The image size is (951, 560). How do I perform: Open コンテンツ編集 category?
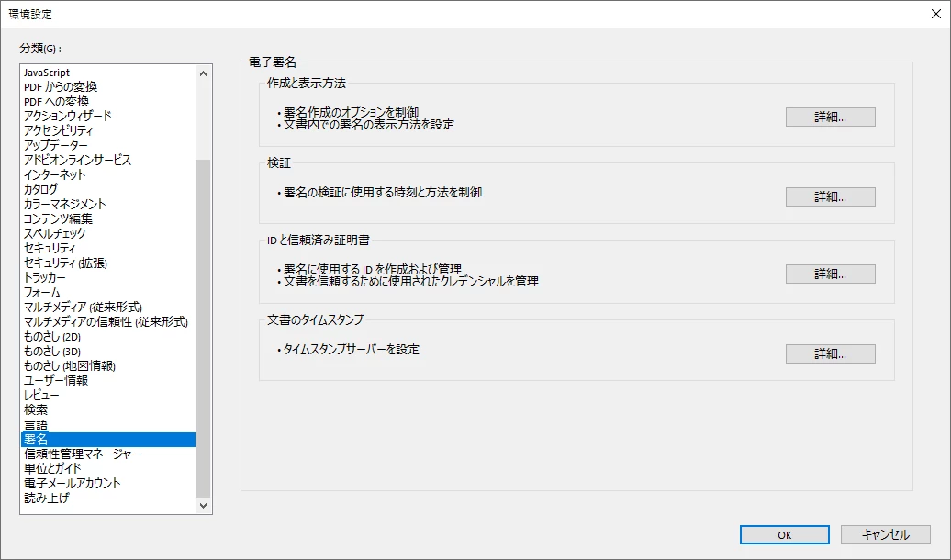108,218
